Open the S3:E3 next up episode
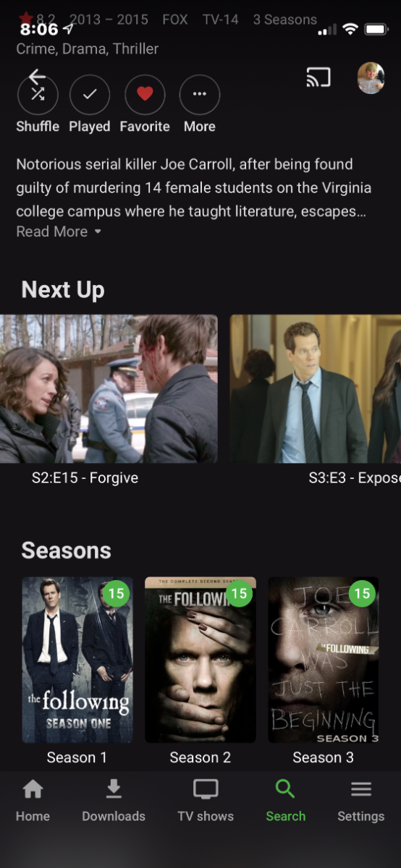This screenshot has width=401, height=868. pyautogui.click(x=316, y=388)
